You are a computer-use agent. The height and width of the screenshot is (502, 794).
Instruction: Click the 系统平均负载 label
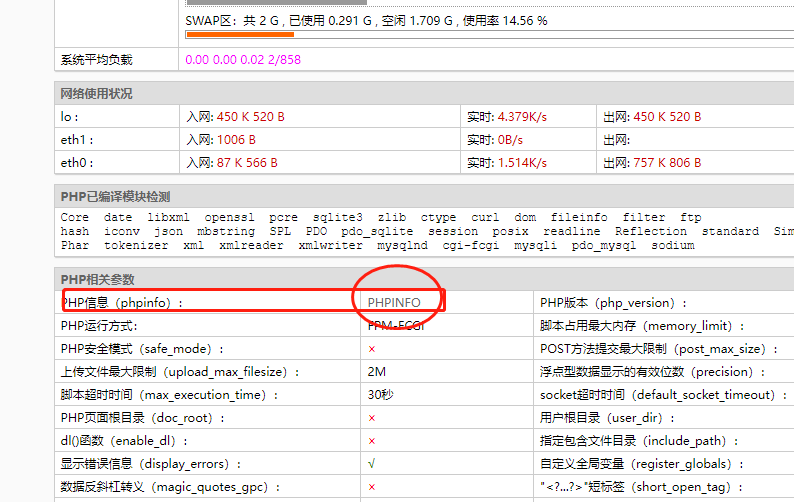[96, 60]
